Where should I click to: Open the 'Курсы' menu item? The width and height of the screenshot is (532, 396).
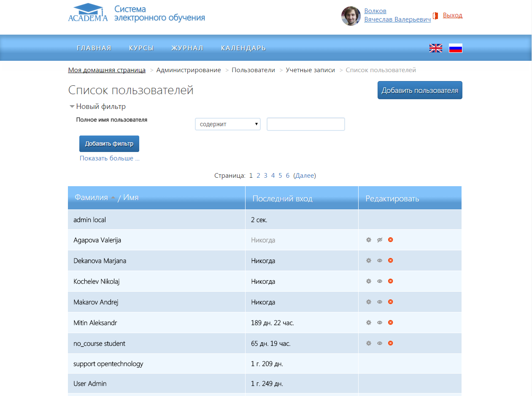141,48
